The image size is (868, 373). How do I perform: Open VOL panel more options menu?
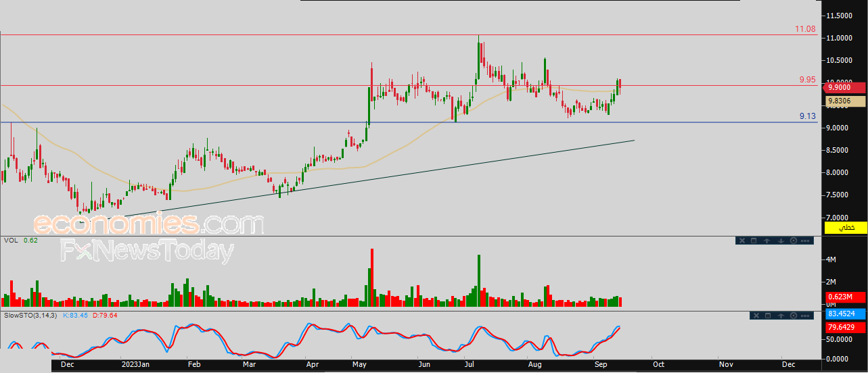tap(805, 241)
